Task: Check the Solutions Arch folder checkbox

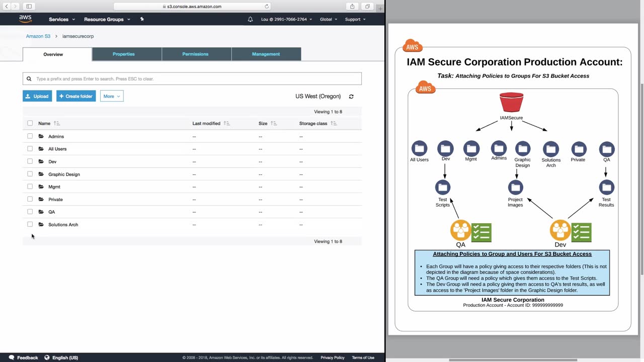Action: pyautogui.click(x=30, y=224)
